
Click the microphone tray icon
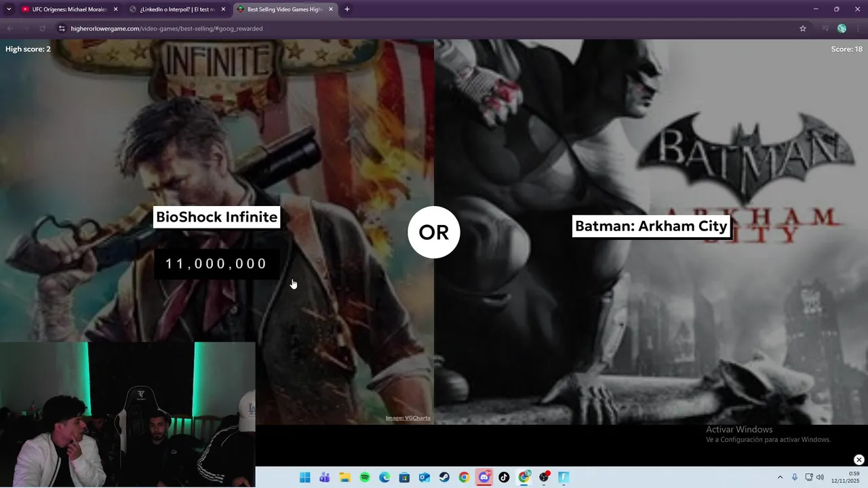[x=795, y=477]
